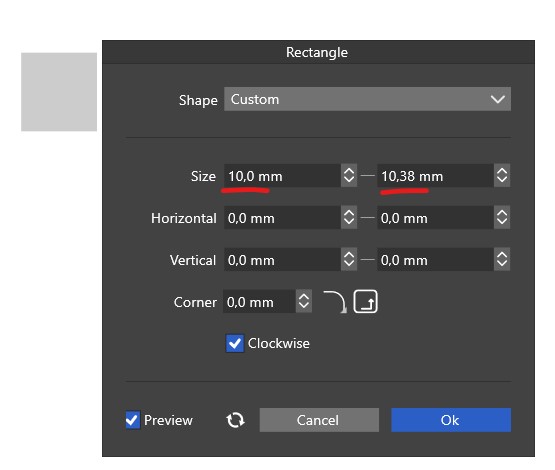
Task: Edit the Size height field 10,38 mm
Action: point(435,176)
